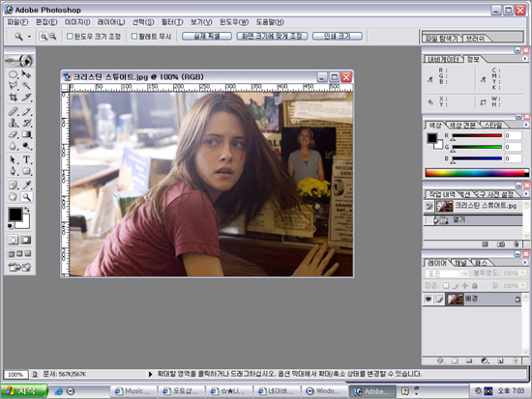Switch to Standard edit mode

[x=14, y=240]
